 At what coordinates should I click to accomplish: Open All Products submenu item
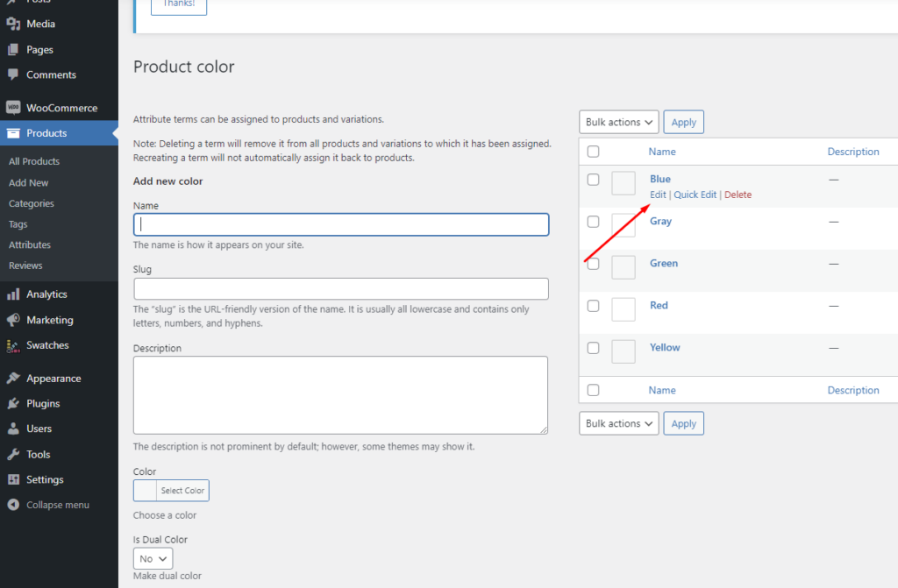click(34, 161)
